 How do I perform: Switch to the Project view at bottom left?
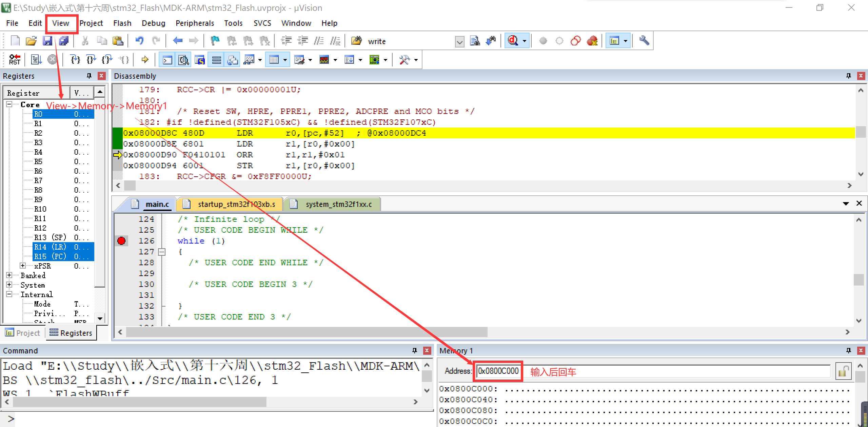pos(23,333)
